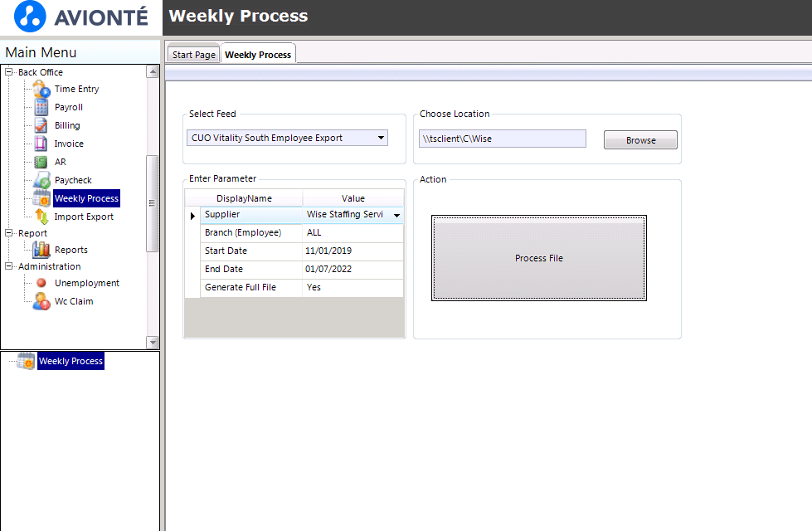Click the Choose Location path field
812x531 pixels.
click(503, 139)
